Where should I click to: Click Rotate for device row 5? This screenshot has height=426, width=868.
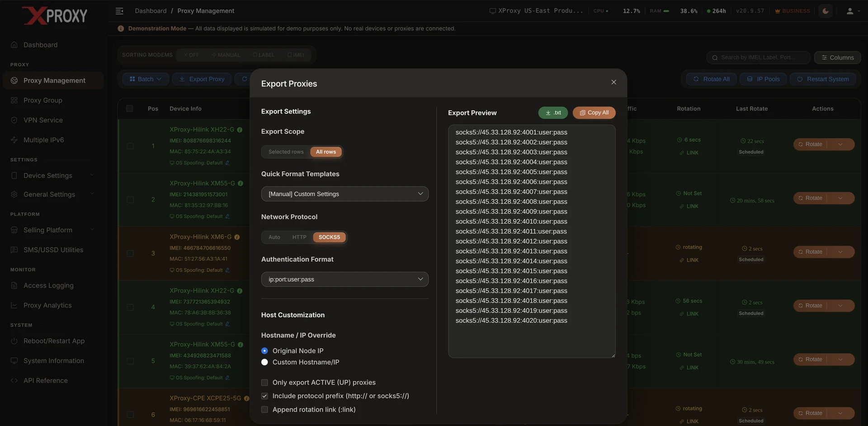(x=810, y=360)
